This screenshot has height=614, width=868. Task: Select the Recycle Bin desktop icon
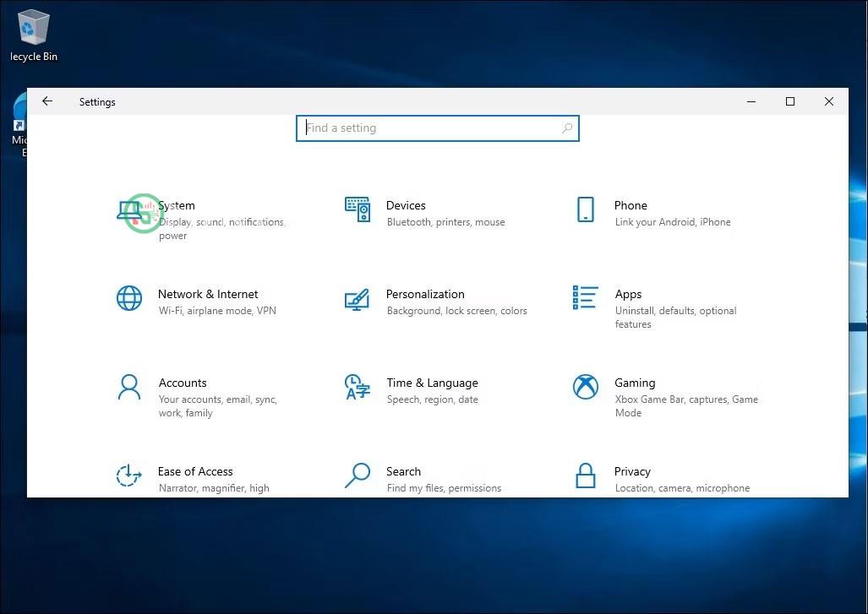34,36
